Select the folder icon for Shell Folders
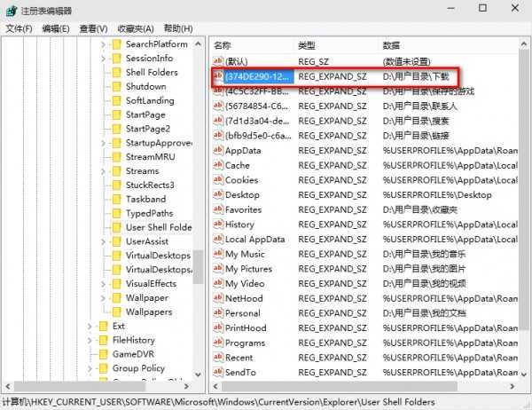Screen dimensions: 532x410 (x=115, y=73)
